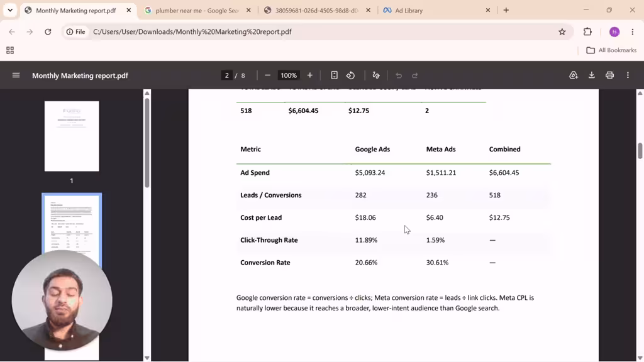Click the Google leads value 282

tap(360, 195)
